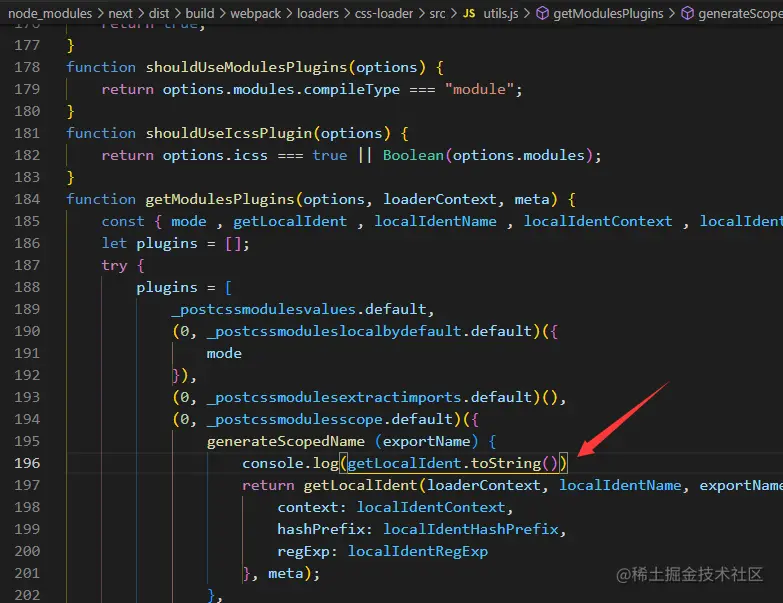This screenshot has height=603, width=783.
Task: Click _postcssmodulesextractimports identifier
Action: 334,397
